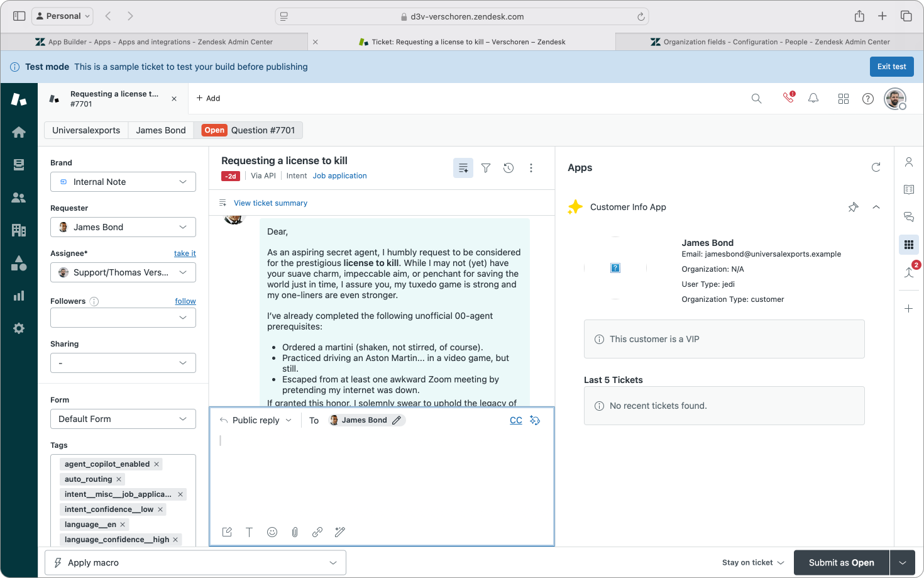
Task: Click the draft external icon in composer toolbar
Action: [227, 532]
